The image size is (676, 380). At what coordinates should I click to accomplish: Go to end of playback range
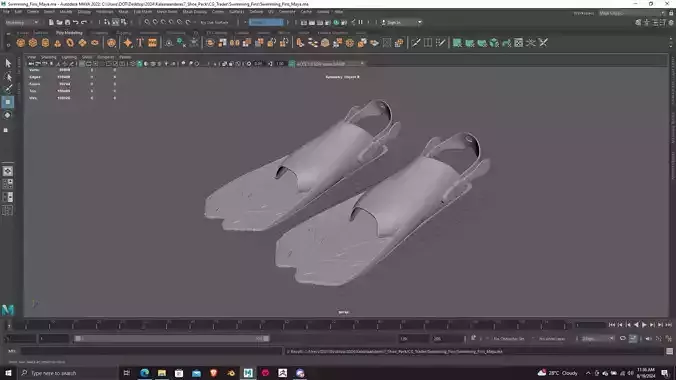[x=668, y=325]
